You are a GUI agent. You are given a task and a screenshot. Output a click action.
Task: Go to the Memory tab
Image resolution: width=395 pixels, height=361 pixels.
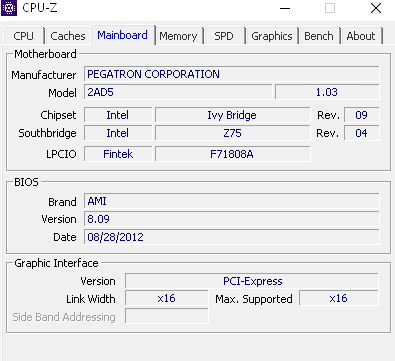[x=178, y=36]
